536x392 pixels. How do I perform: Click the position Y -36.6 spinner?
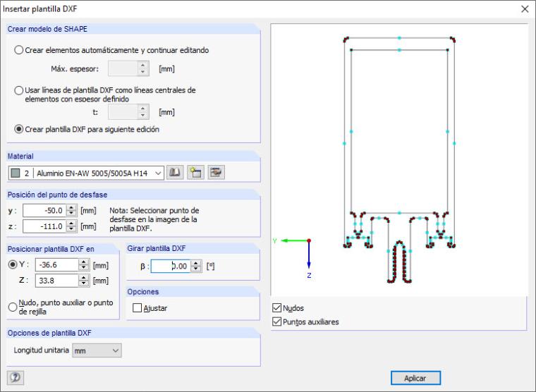[84, 265]
